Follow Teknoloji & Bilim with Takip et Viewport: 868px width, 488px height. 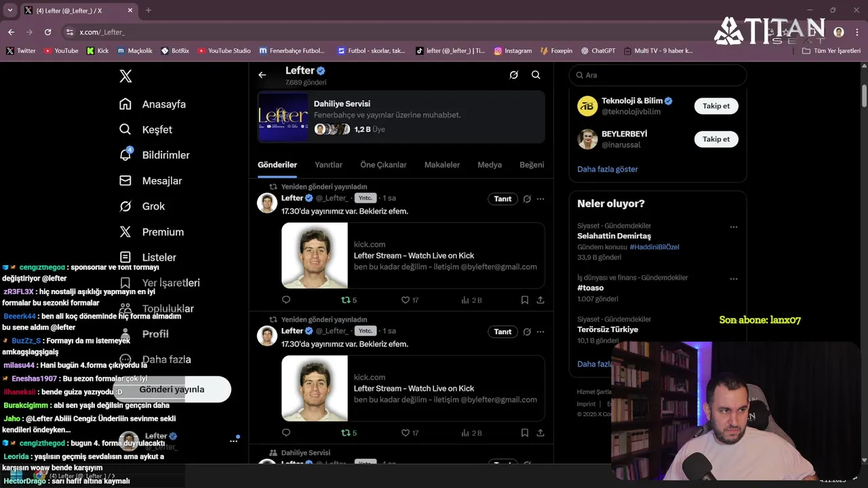click(716, 106)
